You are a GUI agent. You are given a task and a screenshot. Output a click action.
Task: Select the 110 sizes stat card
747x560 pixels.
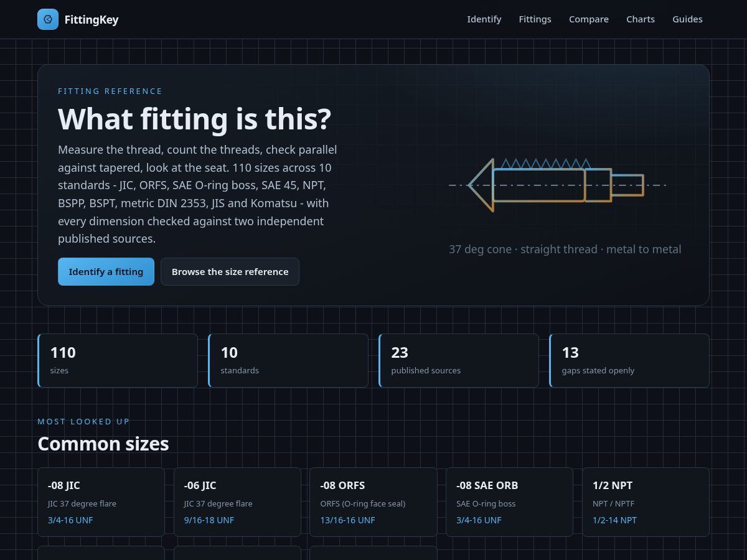pos(118,360)
